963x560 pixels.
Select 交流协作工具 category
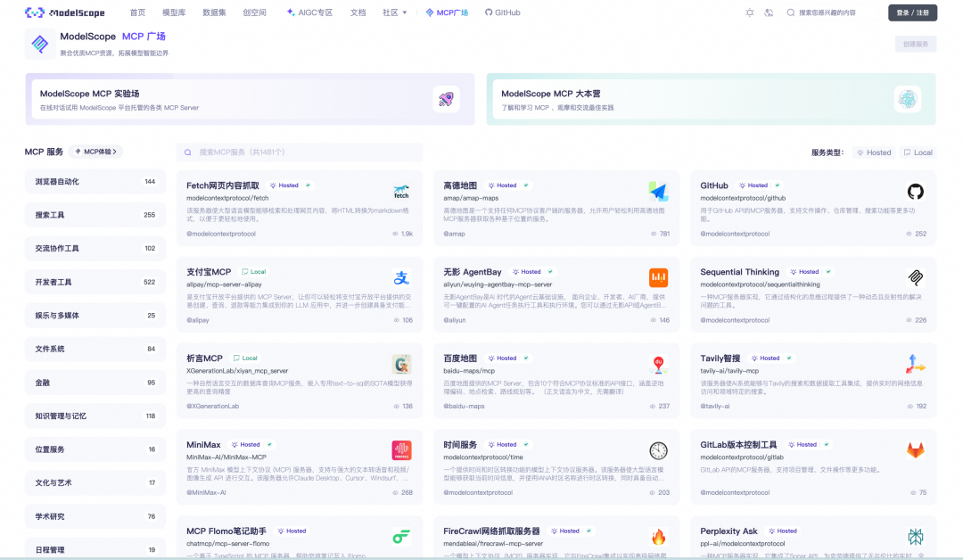[95, 249]
